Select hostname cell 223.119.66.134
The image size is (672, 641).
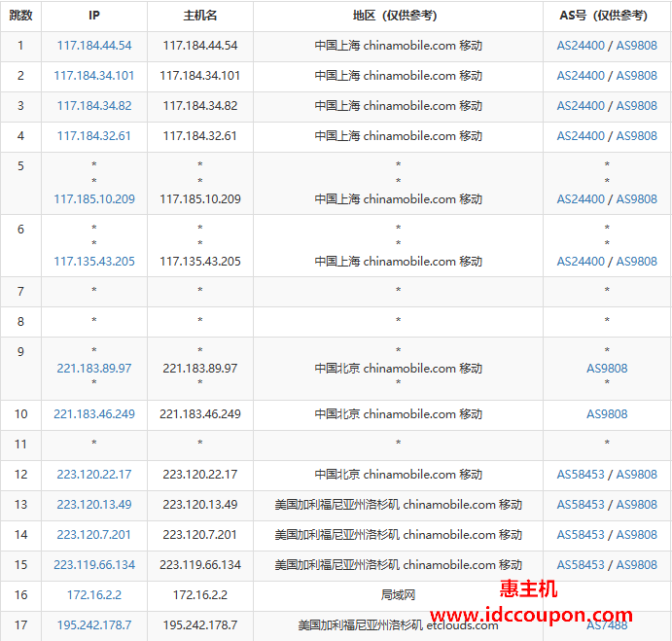pos(200,565)
